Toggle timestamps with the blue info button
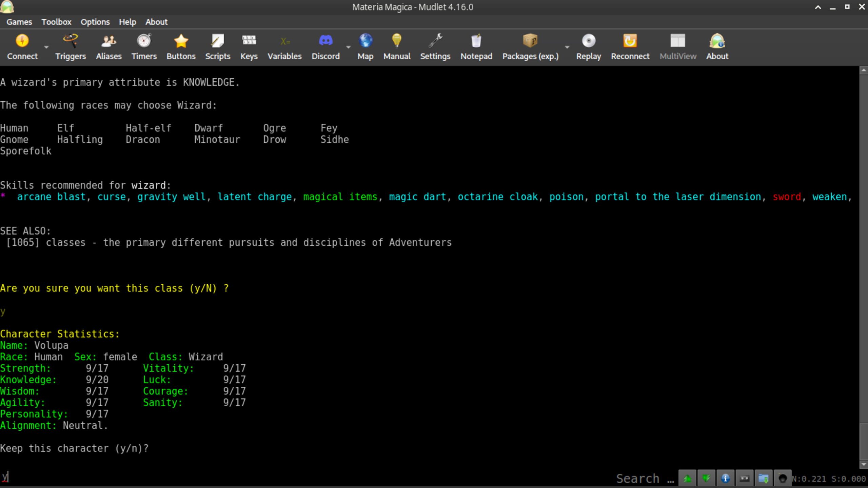 [725, 478]
